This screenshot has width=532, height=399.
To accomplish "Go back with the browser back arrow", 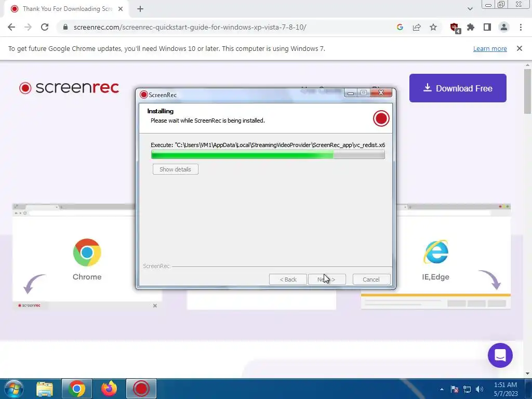I will pos(11,27).
